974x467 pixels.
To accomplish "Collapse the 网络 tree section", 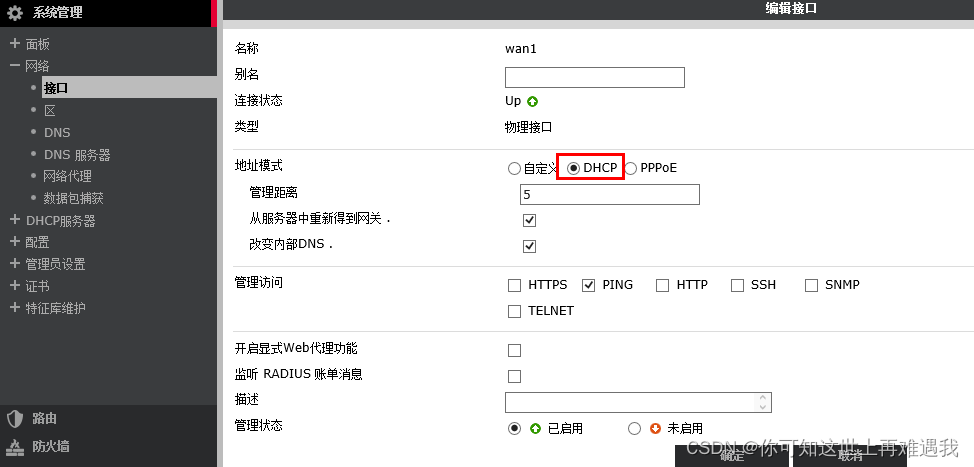I will tap(15, 65).
